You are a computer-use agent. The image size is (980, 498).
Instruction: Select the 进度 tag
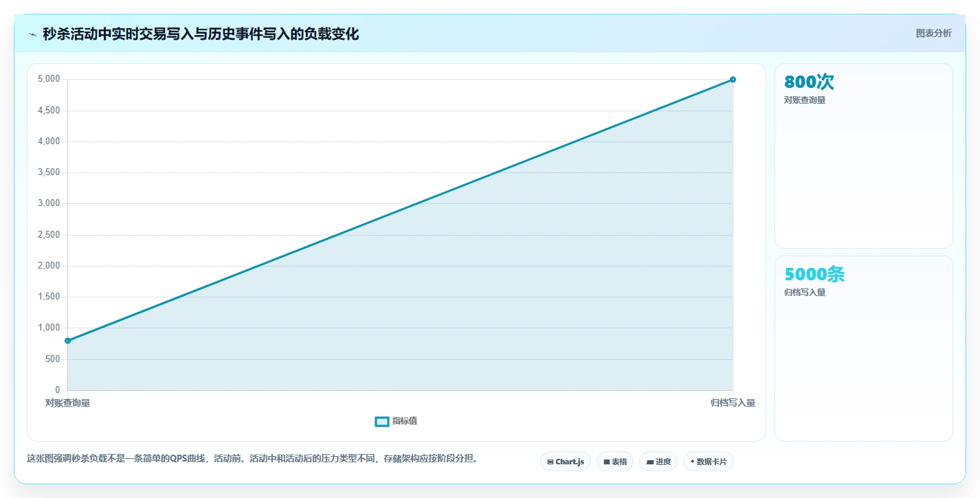click(658, 462)
